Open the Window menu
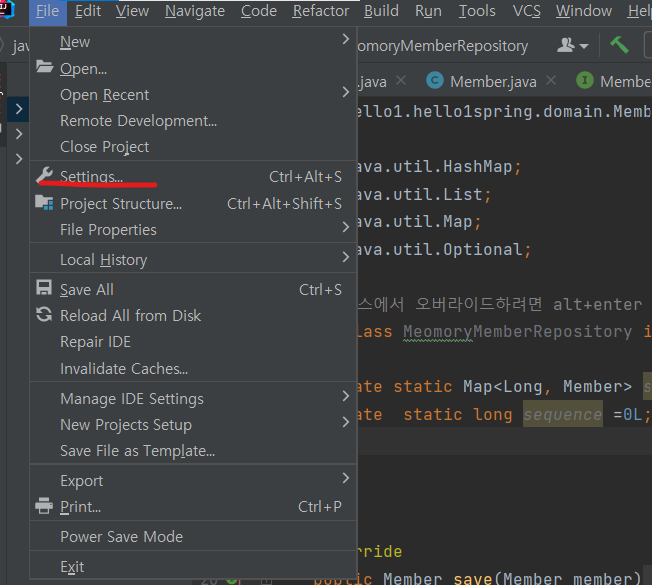The image size is (652, 585). 584,11
